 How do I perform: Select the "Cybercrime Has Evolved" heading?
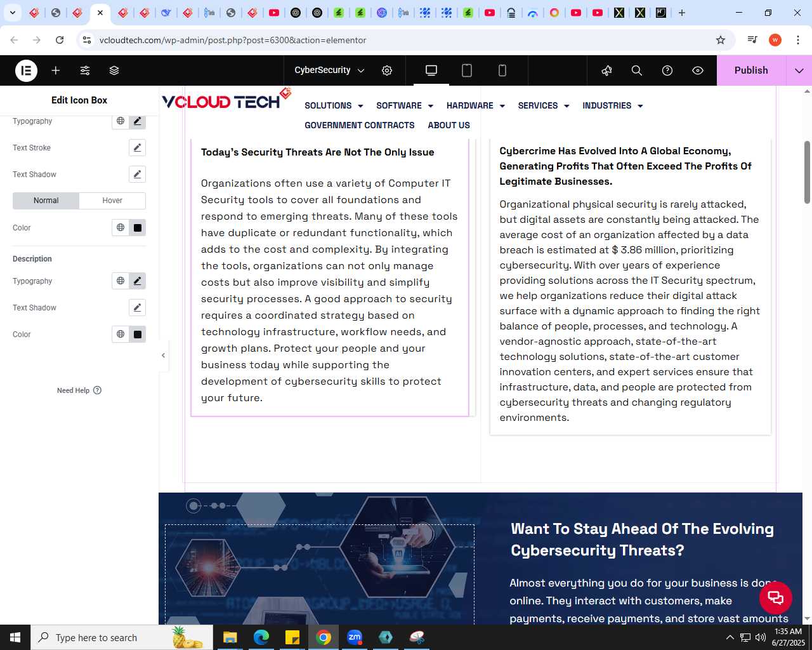(x=625, y=166)
